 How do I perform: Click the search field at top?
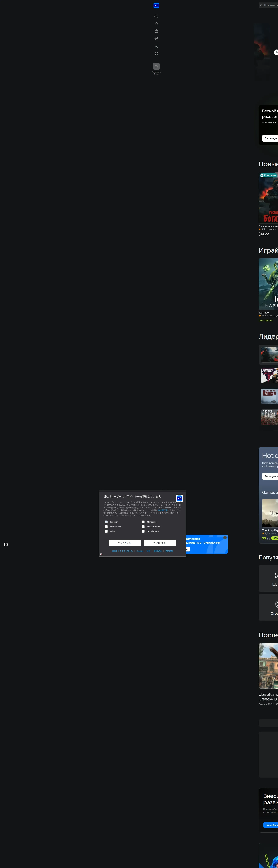coord(270,5)
